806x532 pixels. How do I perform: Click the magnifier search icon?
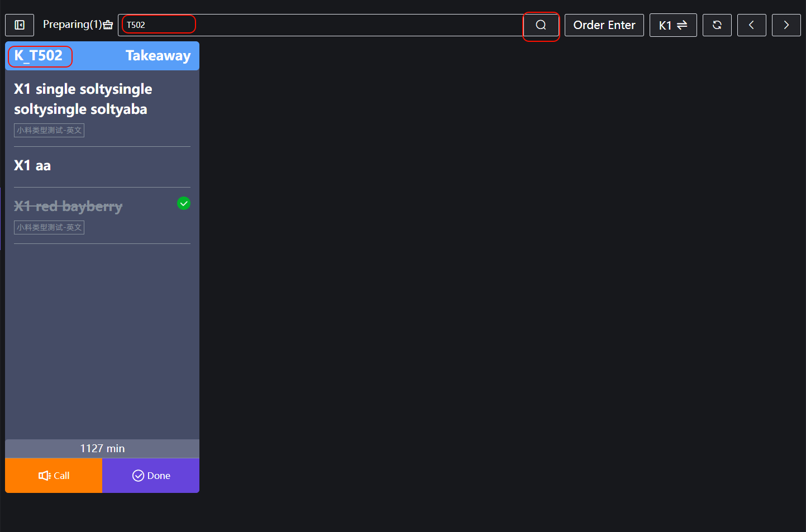coord(541,25)
